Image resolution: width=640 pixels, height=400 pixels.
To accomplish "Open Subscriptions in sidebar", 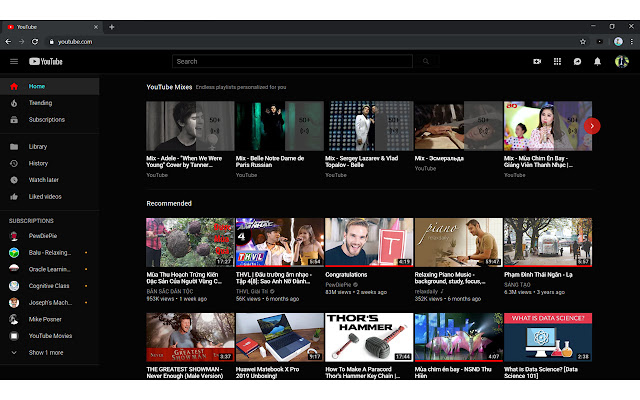I will (46, 119).
